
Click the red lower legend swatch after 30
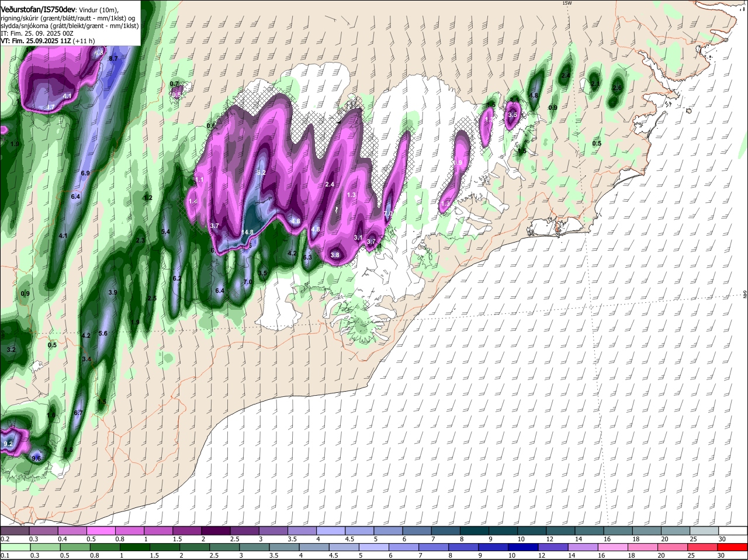[x=733, y=548]
